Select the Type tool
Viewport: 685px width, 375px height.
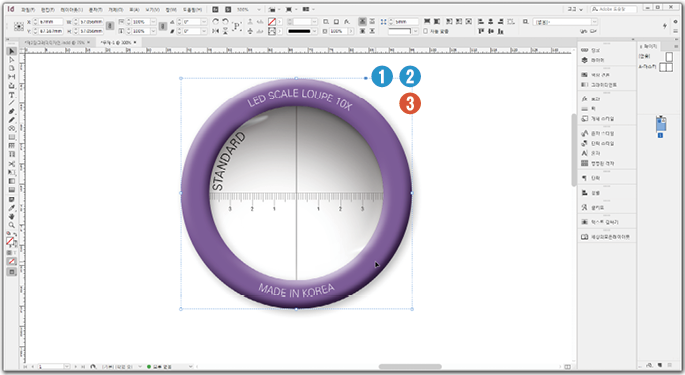point(12,95)
